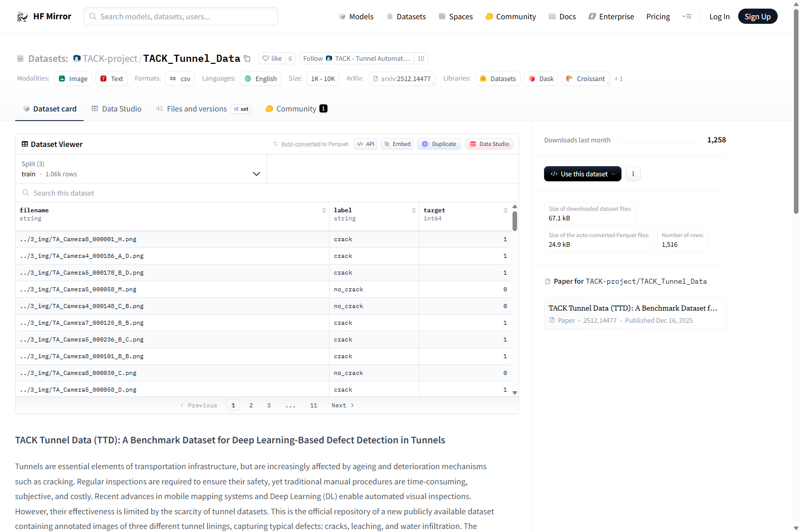Click the Datasets: breadcrumb label
This screenshot has height=532, width=800.
(48, 58)
